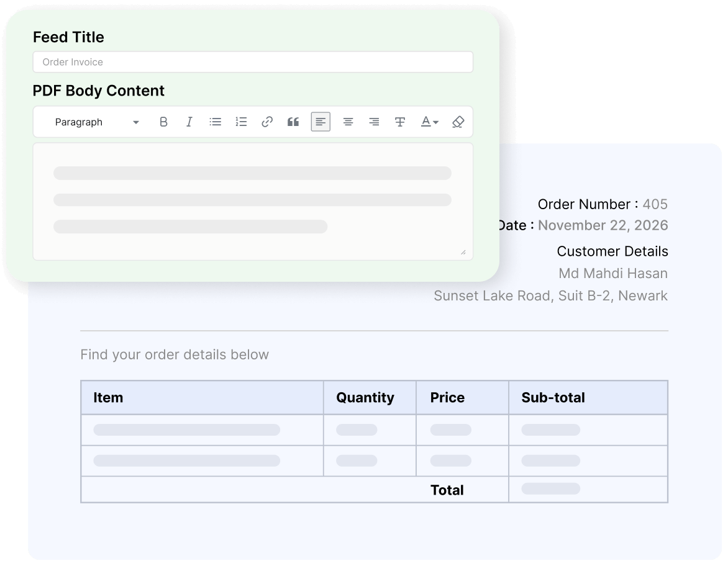Insert a bulleted list
The width and height of the screenshot is (728, 571).
(215, 122)
